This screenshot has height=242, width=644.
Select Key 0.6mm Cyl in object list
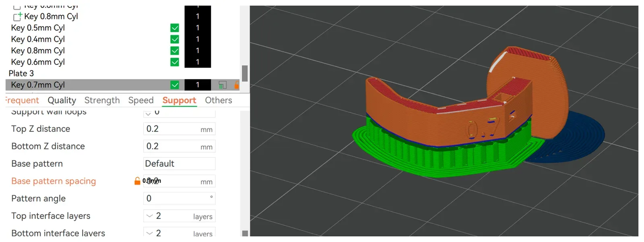(38, 62)
